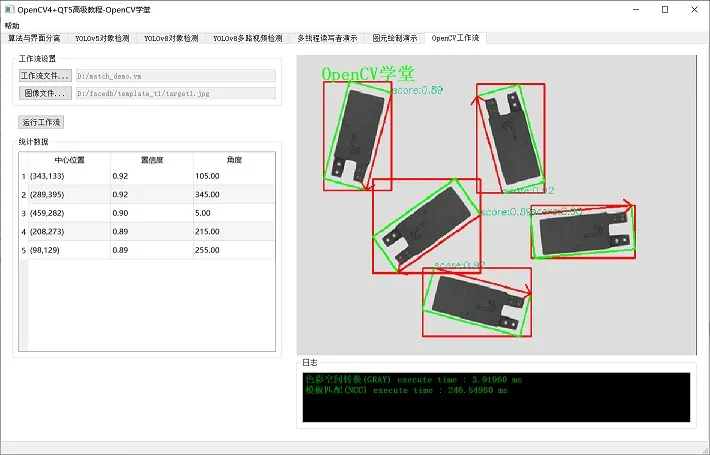This screenshot has width=710, height=455.
Task: Click the workflow file path field
Action: pos(176,76)
